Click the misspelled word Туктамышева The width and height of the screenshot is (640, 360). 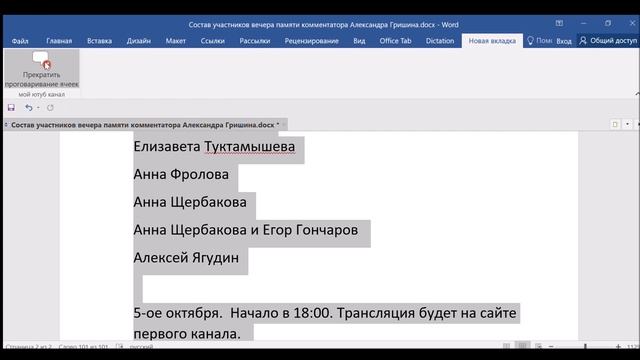point(249,147)
